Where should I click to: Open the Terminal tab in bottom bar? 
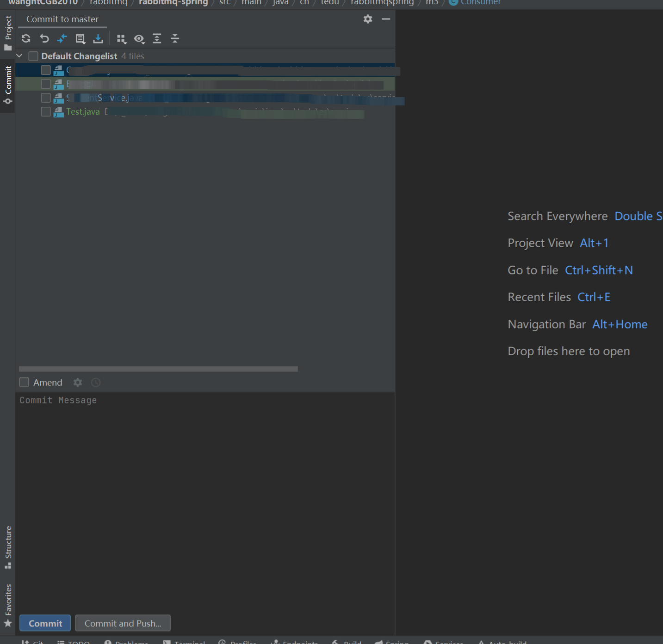184,641
